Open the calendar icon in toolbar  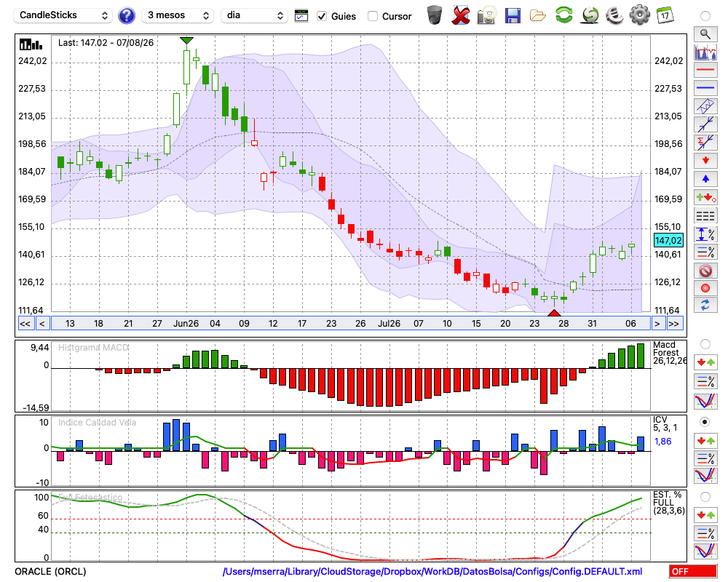(665, 15)
